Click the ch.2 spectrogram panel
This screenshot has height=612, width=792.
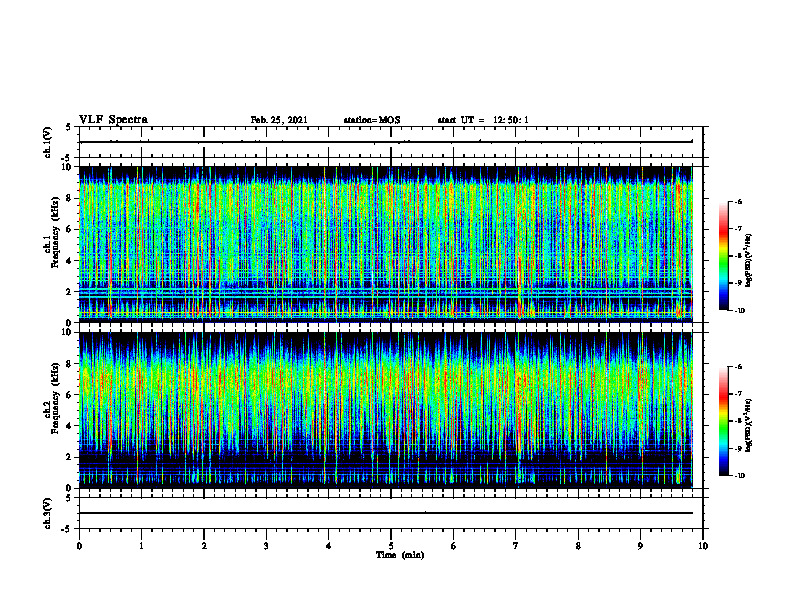pyautogui.click(x=386, y=410)
